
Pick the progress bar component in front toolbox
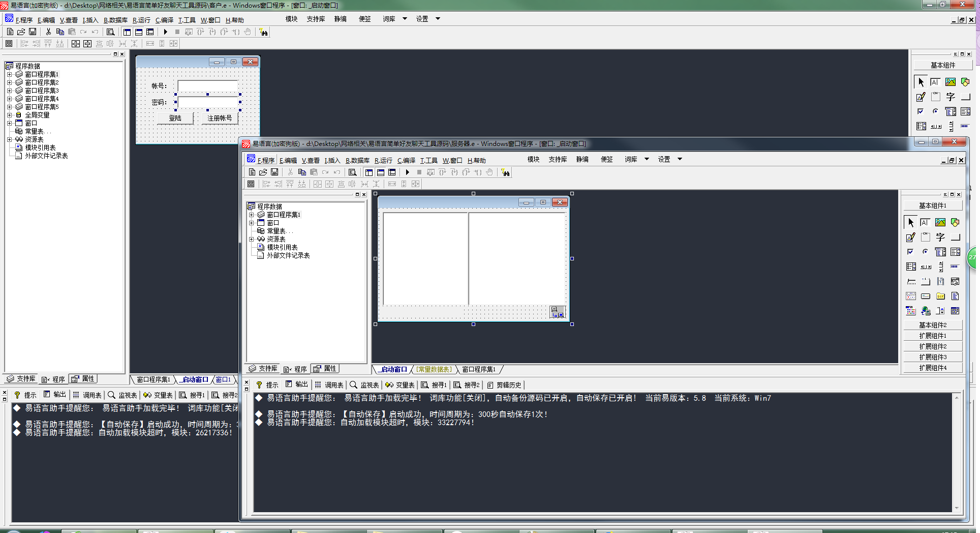point(955,266)
